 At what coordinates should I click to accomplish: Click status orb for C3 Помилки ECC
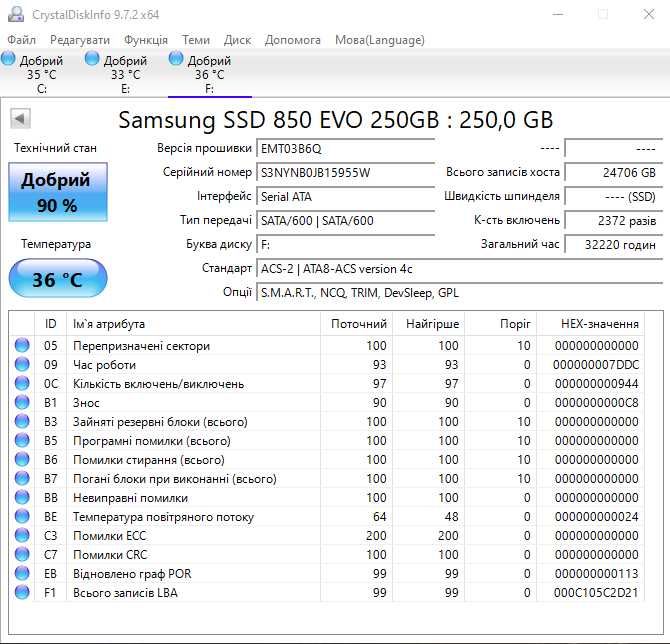(22, 535)
